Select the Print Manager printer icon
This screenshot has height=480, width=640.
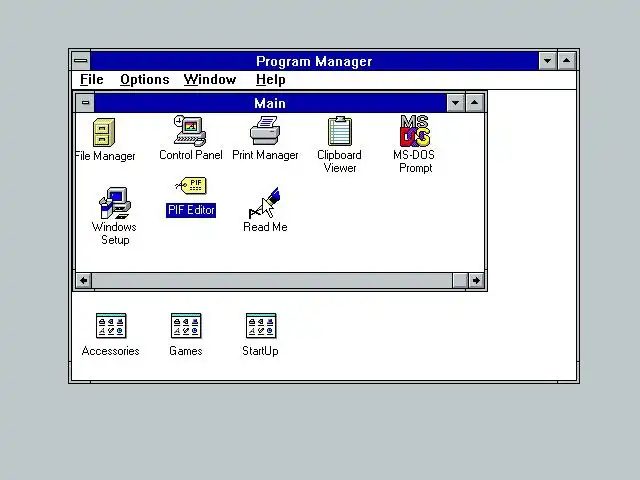click(265, 131)
